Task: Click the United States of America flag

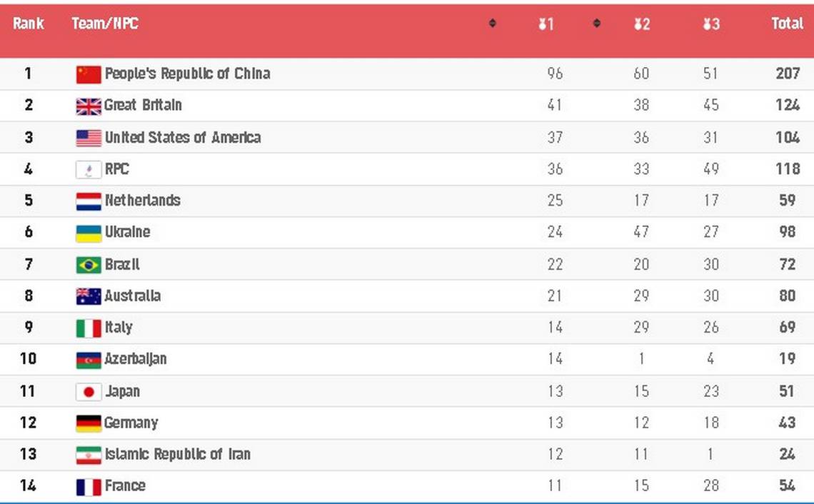Action: (x=89, y=138)
